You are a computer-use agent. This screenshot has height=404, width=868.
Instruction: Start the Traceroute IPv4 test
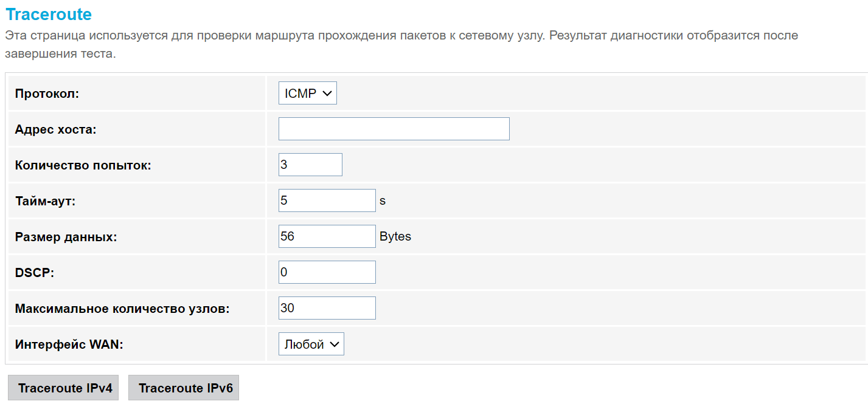[x=65, y=388]
